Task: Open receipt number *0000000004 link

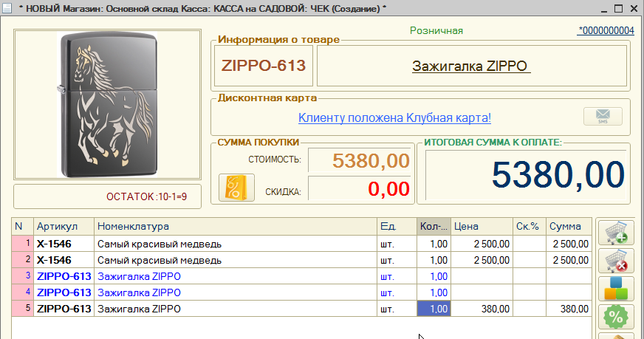Action: (x=606, y=30)
